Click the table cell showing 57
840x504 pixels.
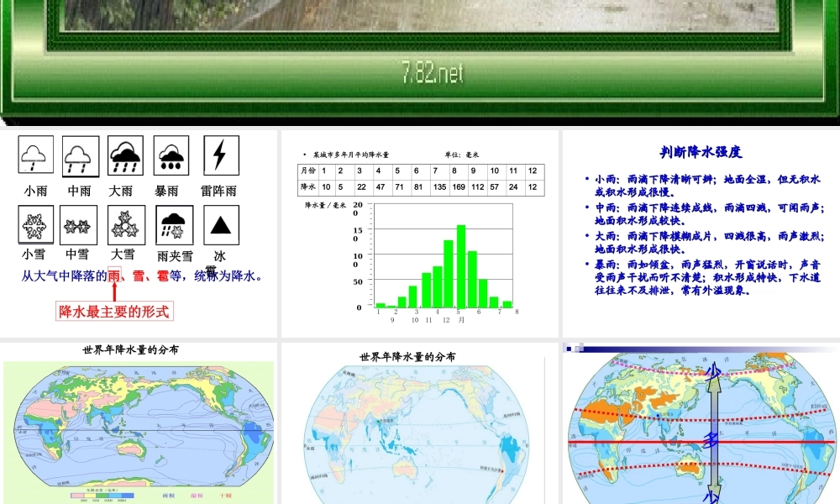[x=496, y=187]
